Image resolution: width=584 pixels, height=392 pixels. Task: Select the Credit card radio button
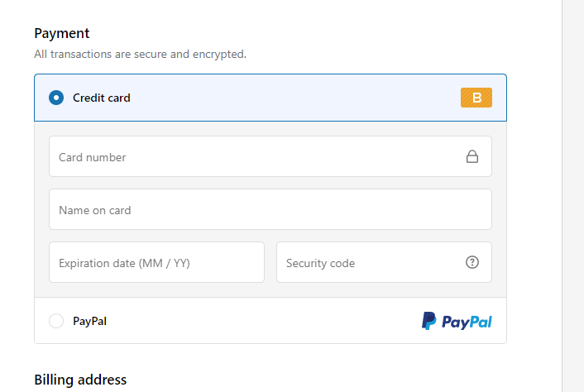pyautogui.click(x=56, y=98)
